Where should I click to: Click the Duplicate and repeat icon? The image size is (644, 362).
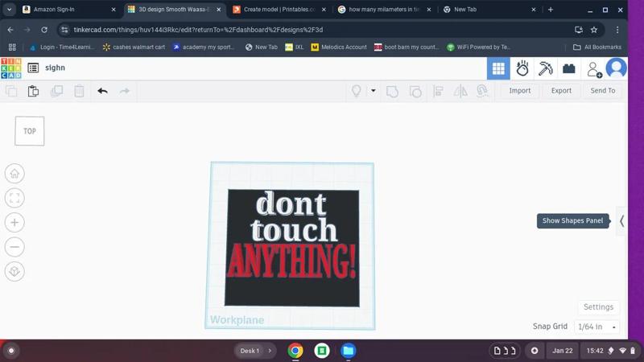click(56, 91)
